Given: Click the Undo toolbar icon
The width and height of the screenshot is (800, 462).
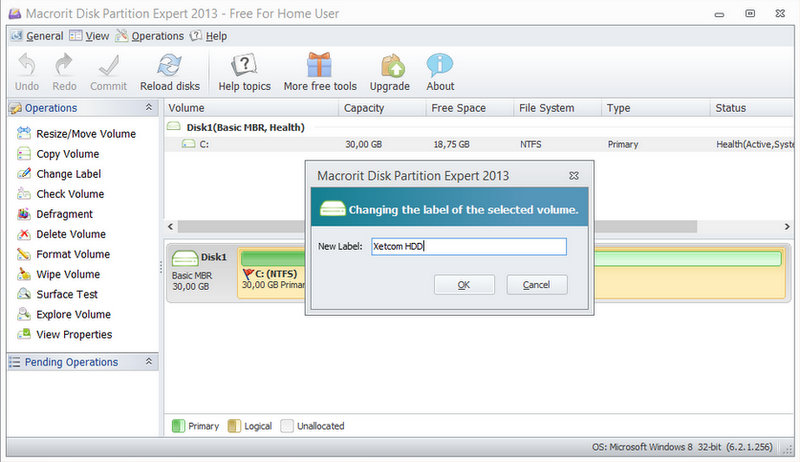Looking at the screenshot, I should [x=27, y=65].
